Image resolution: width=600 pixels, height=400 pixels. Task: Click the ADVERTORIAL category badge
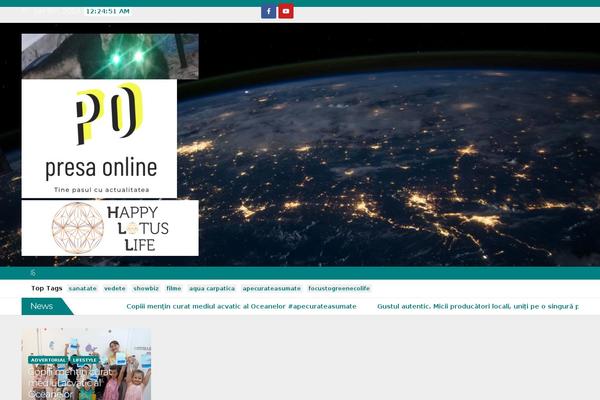point(48,360)
